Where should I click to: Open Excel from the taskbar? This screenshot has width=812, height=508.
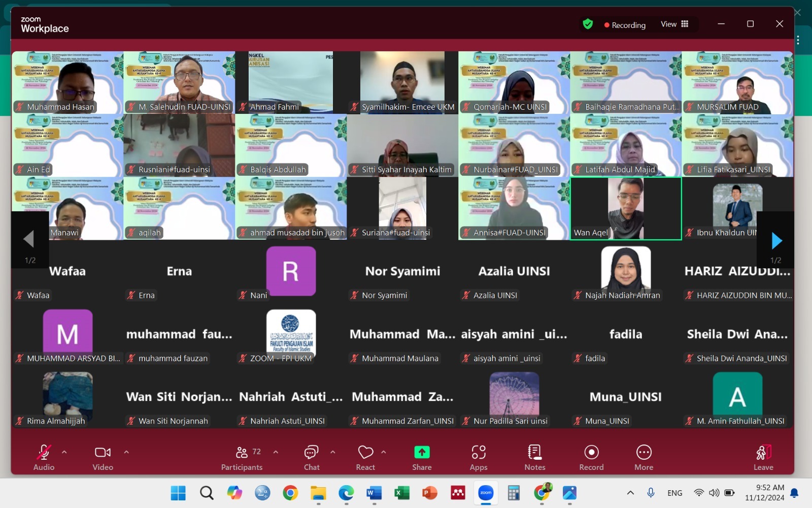(402, 493)
